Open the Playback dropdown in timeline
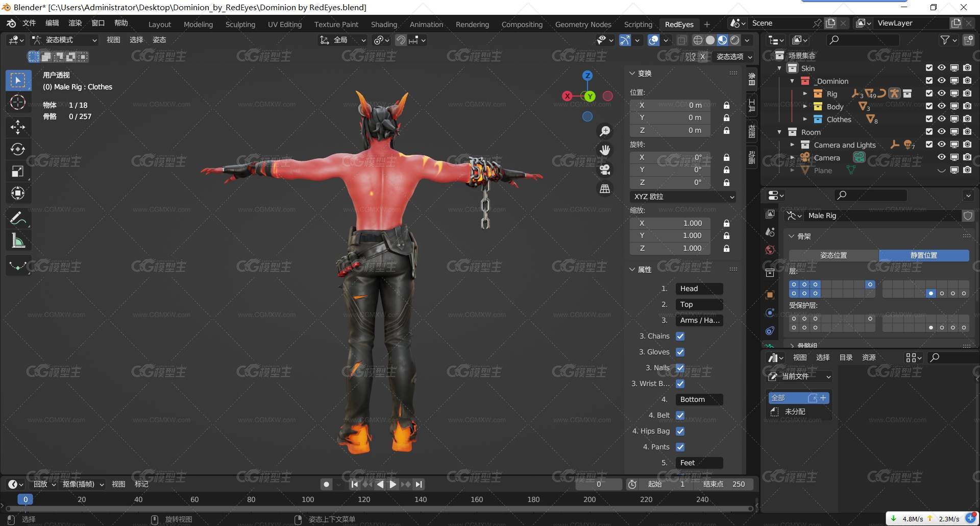980x526 pixels. [45, 484]
